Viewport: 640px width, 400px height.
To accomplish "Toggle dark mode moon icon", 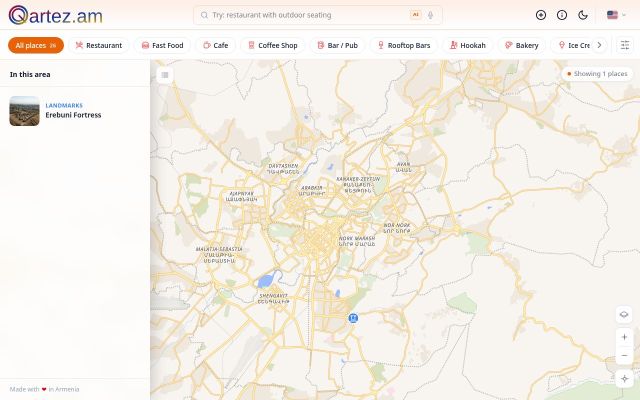I will pos(583,15).
